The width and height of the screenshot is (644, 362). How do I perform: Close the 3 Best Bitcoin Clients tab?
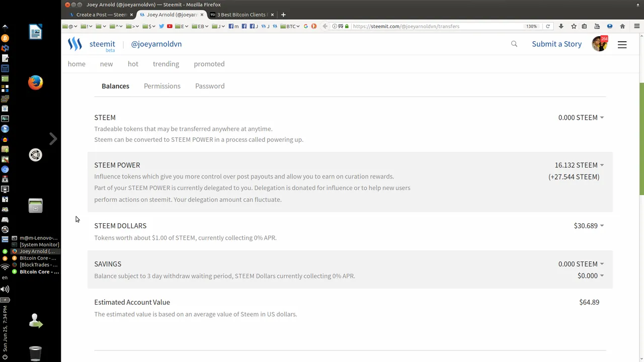coord(272,15)
